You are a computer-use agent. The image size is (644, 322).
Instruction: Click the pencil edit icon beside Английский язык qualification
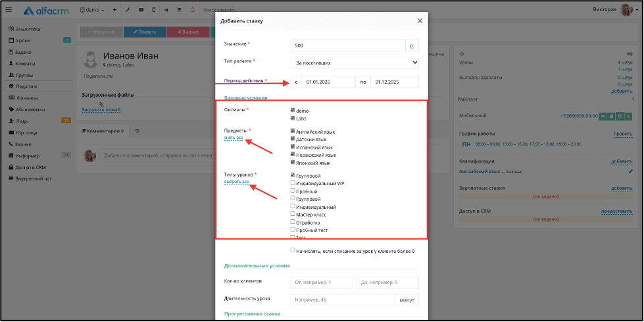click(630, 172)
